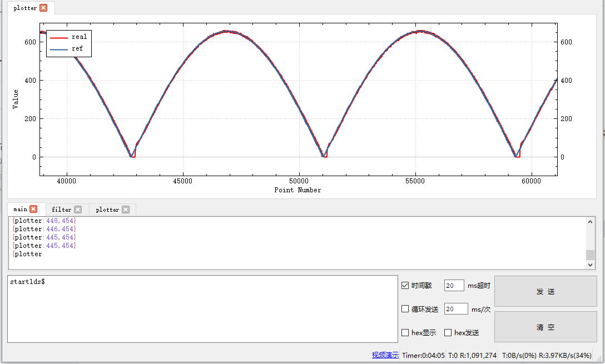This screenshot has width=605, height=364.
Task: Click log line {plotter:446,454}
Action: pos(44,229)
